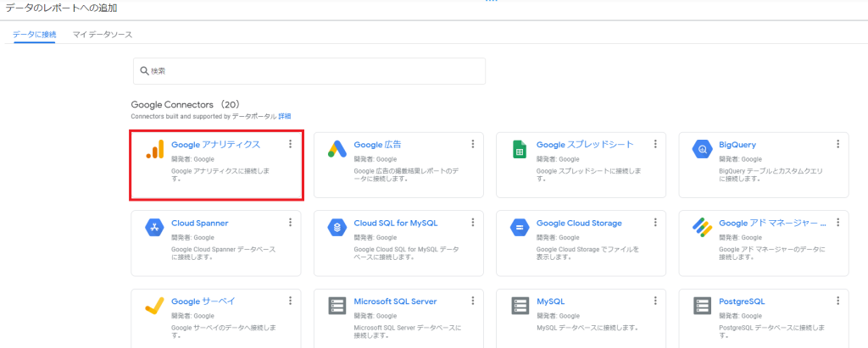The height and width of the screenshot is (348, 868).
Task: Select the Microsoft SQL Server title
Action: [x=395, y=301]
